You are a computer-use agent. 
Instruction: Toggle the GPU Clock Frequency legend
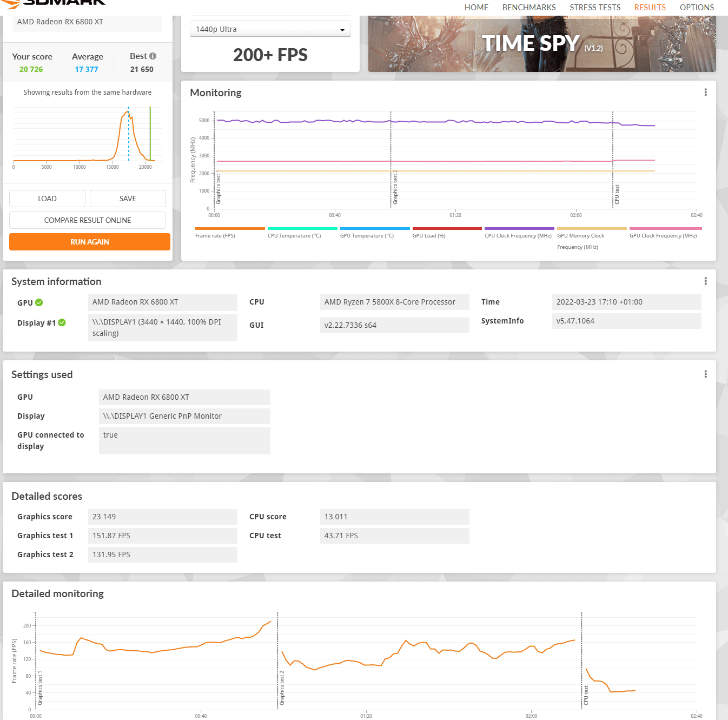665,233
